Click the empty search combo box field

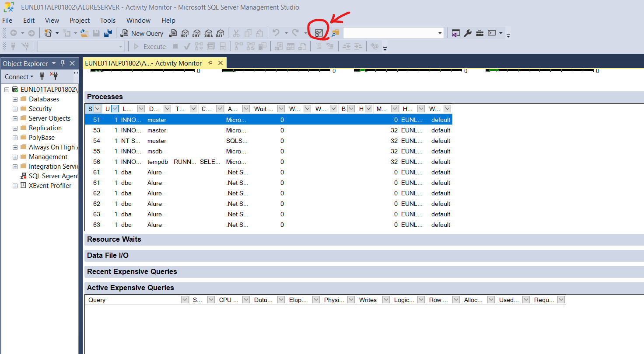[x=389, y=33]
